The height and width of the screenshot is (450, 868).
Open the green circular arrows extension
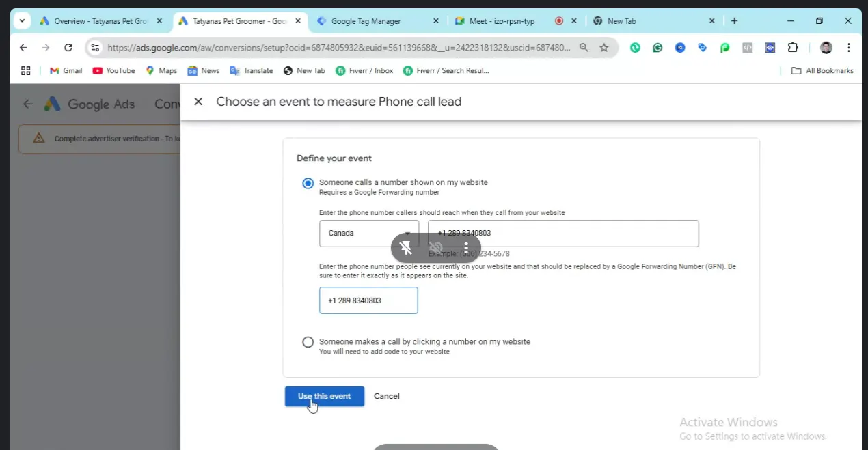635,48
